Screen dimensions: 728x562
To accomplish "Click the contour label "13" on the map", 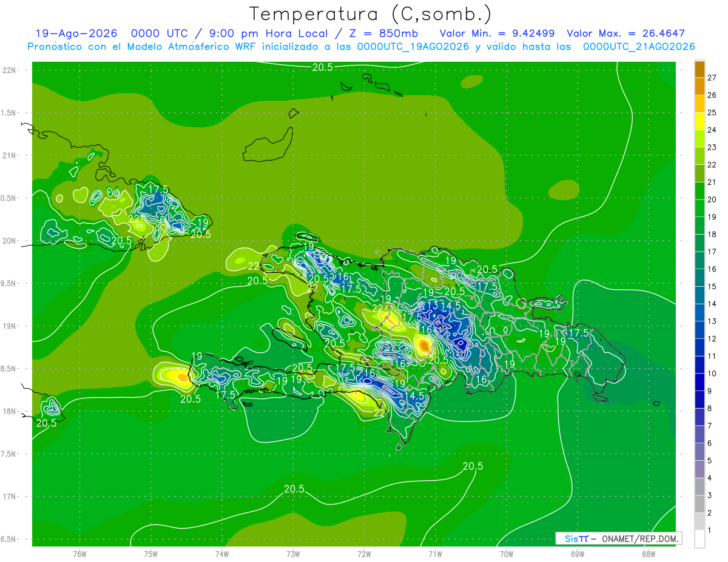I will pos(433,305).
